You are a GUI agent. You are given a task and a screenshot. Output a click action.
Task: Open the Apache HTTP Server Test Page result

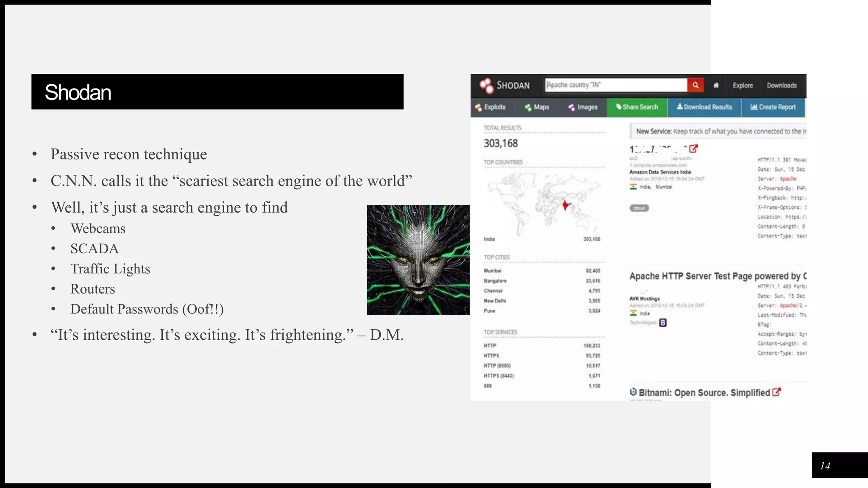point(718,276)
